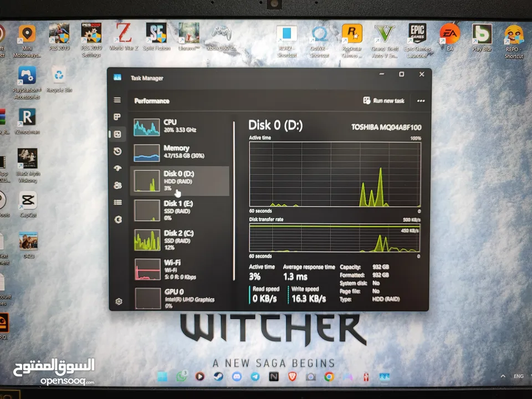Viewport: 532px width, 399px height.
Task: Open Steam from taskbar
Action: tap(218, 377)
